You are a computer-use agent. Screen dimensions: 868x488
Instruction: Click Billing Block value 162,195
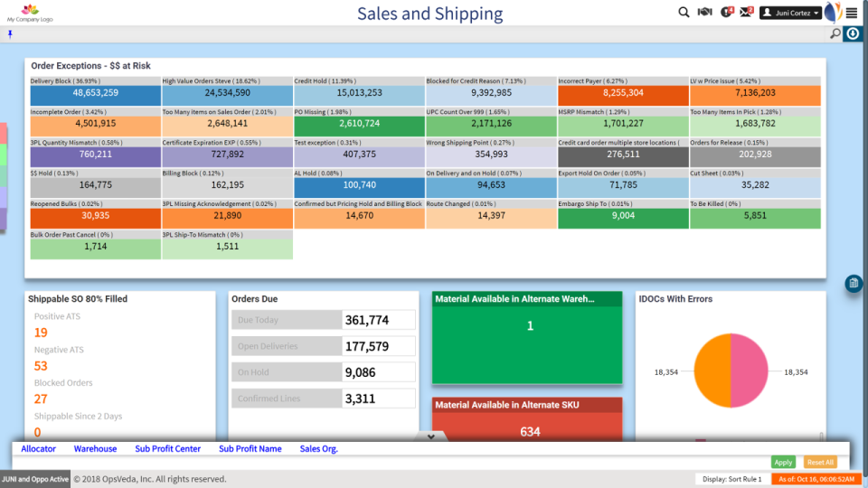pyautogui.click(x=228, y=185)
